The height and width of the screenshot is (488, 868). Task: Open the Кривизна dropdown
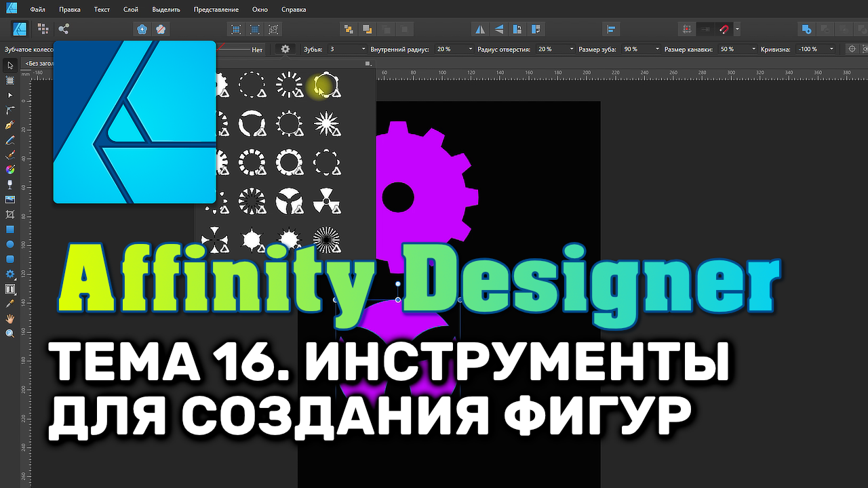point(832,49)
